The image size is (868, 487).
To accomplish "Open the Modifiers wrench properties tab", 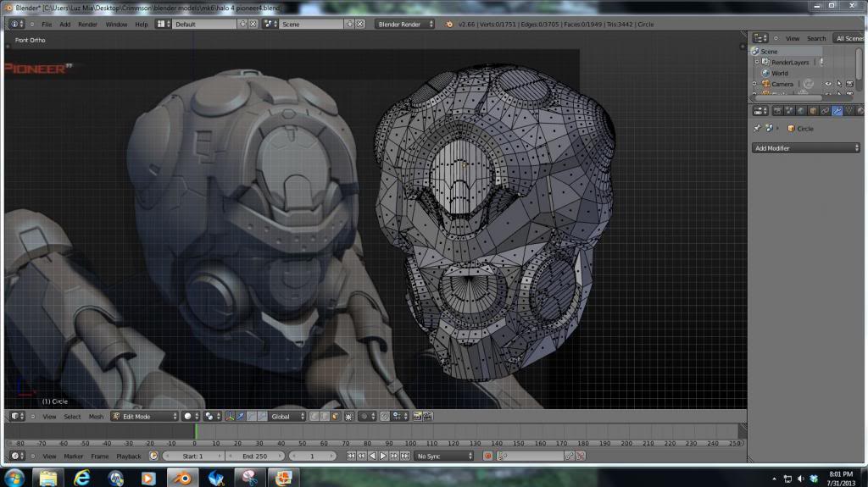I will [x=837, y=111].
